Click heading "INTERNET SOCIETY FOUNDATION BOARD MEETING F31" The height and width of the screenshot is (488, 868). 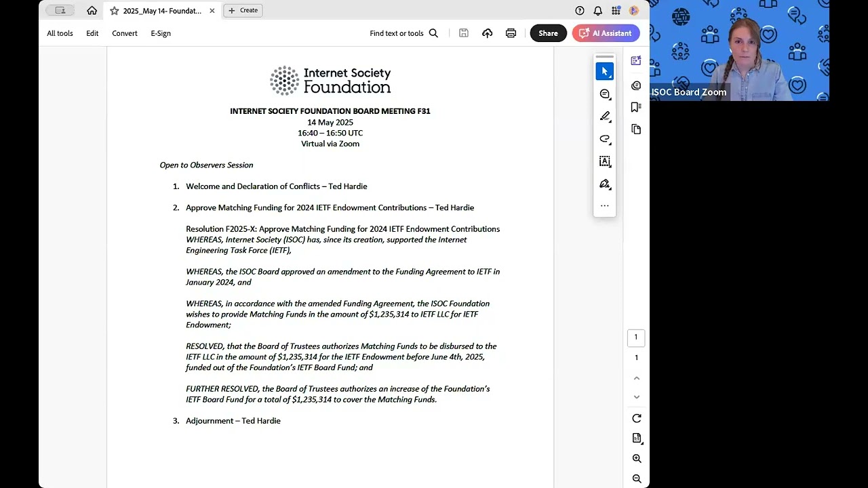coord(330,111)
